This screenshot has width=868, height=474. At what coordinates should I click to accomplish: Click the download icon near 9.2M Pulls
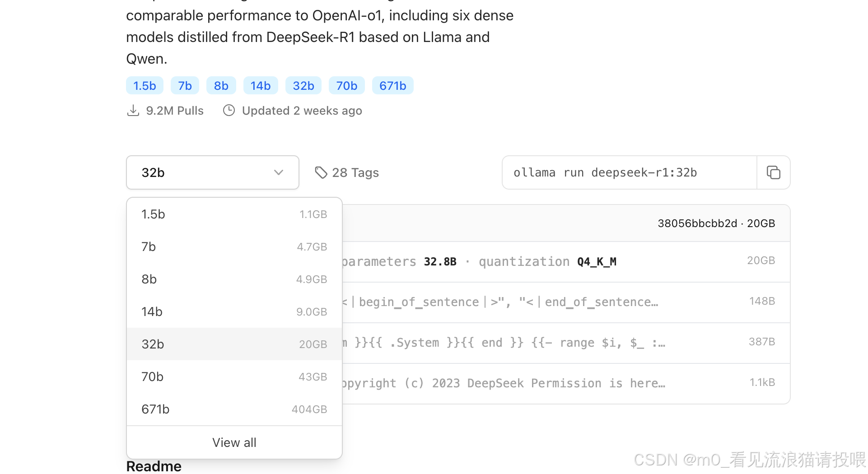tap(133, 111)
